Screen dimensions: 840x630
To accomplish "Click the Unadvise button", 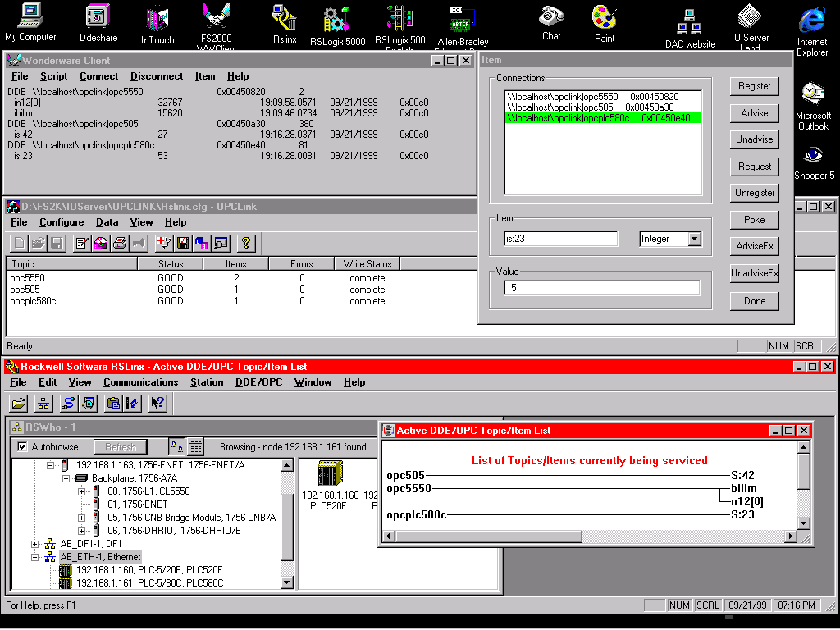I will 755,139.
